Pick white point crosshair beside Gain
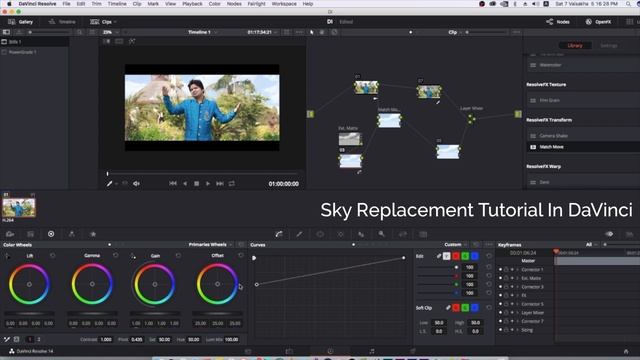 [x=133, y=256]
